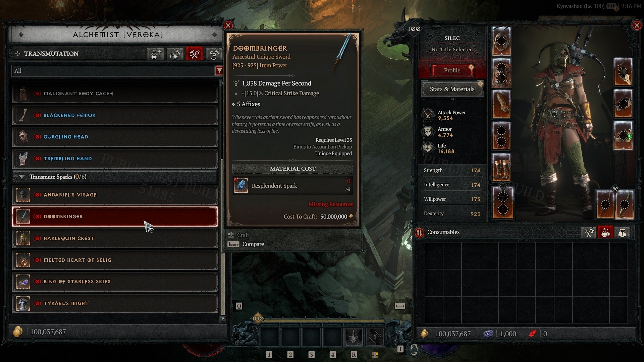Click the Transmutation wrench/tool icon

[x=195, y=54]
